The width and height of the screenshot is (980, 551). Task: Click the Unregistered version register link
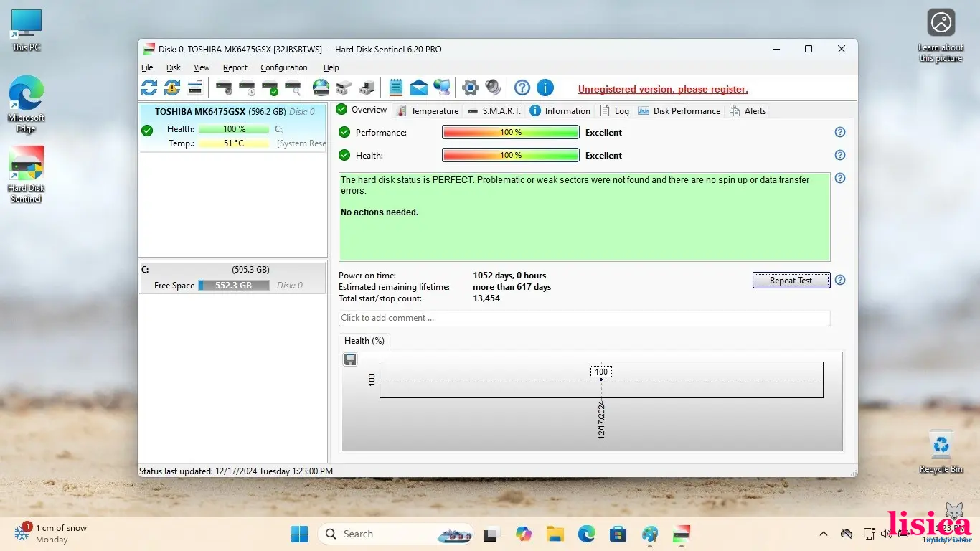(x=663, y=90)
